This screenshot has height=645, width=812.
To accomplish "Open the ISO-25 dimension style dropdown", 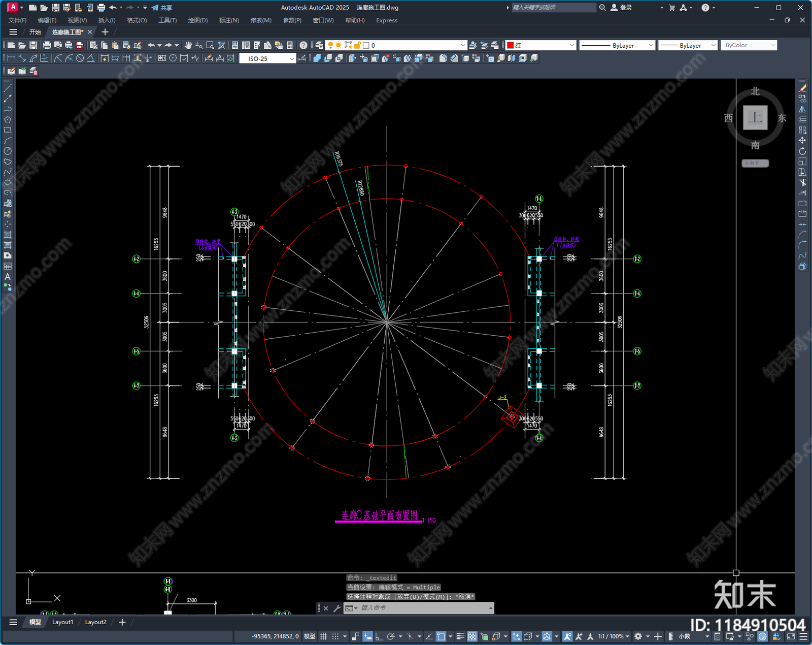I will pos(267,58).
